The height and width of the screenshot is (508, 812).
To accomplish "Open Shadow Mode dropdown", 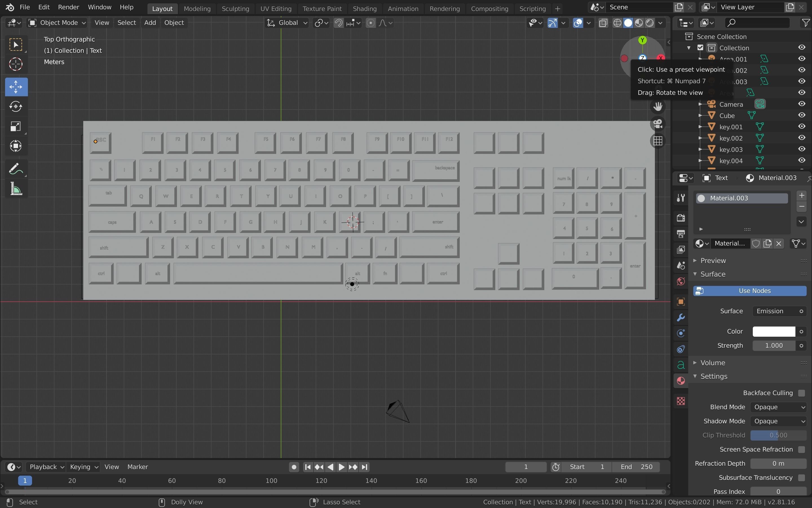I will point(778,421).
